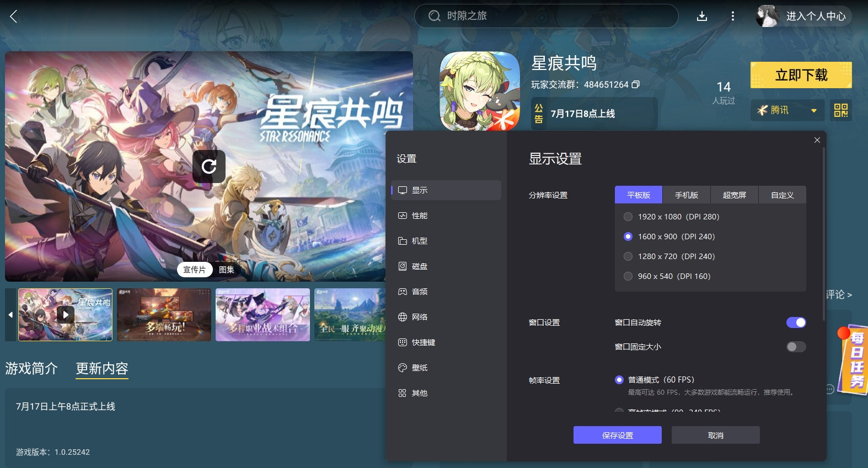The image size is (868, 468).
Task: Click the gamepad icon beside 音频
Action: pos(403,292)
